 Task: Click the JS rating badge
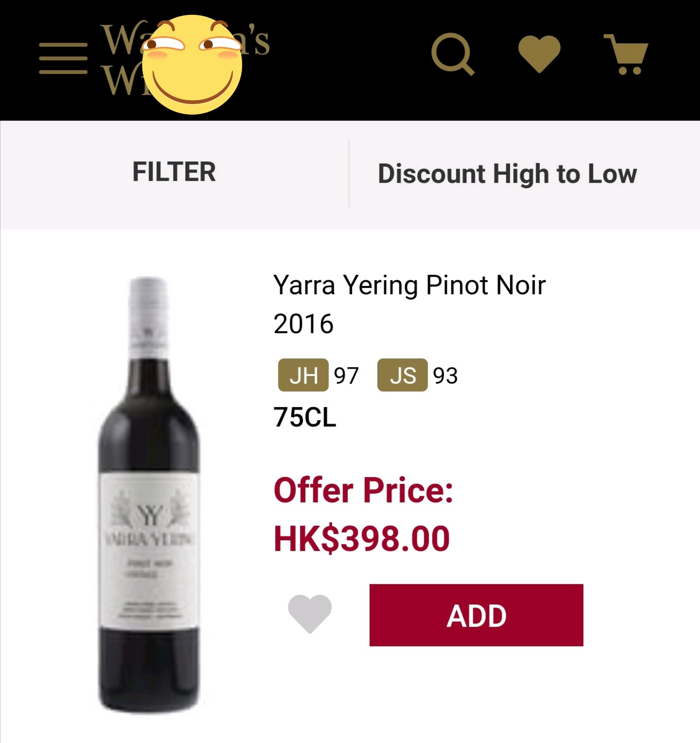[402, 375]
